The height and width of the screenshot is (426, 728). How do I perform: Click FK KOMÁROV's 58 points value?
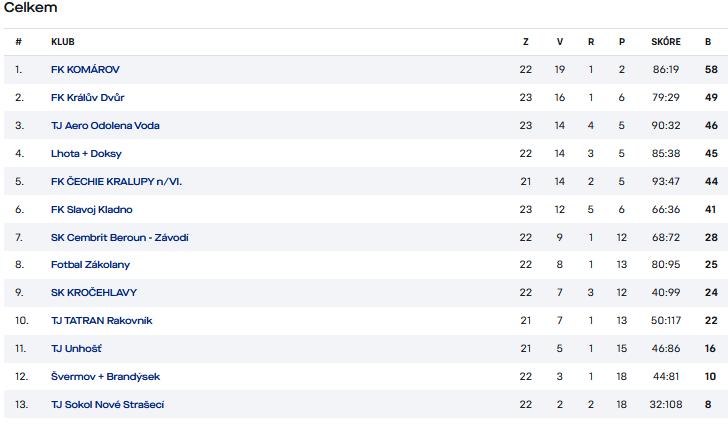pyautogui.click(x=711, y=70)
